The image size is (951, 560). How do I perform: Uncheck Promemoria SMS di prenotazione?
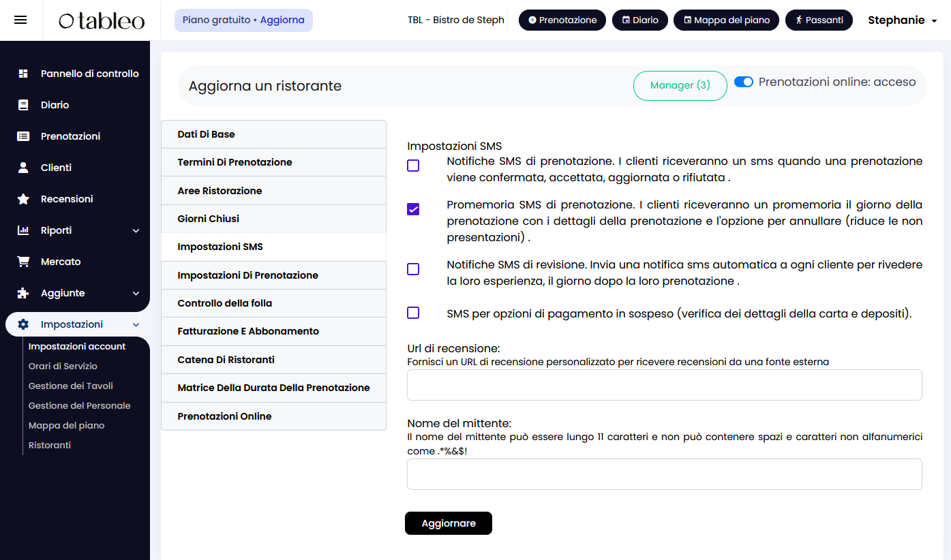pos(413,209)
